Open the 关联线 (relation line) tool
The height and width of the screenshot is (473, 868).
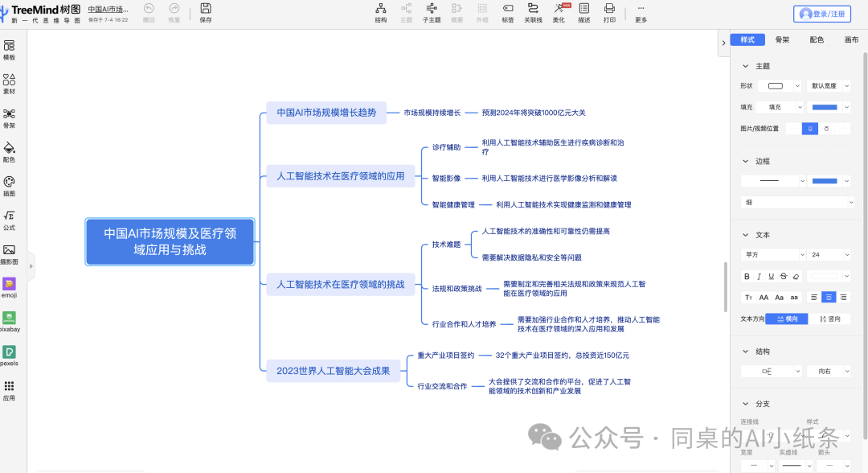pos(532,12)
